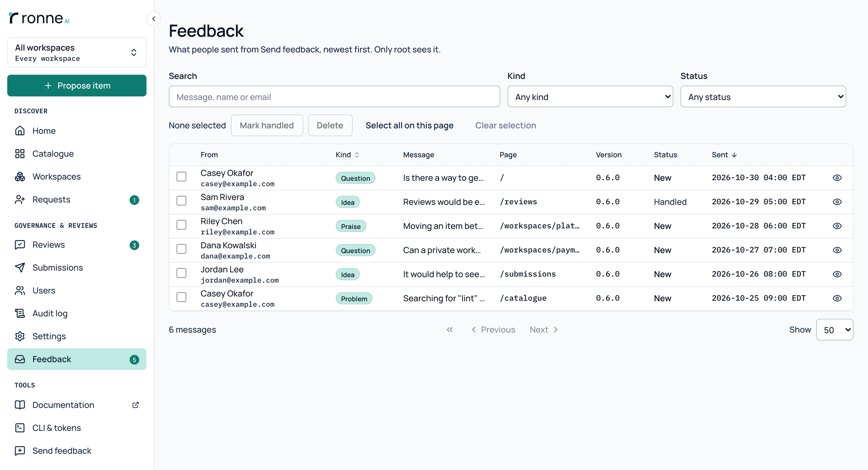This screenshot has height=470, width=868.
Task: Click the "Searching for "lint"" message
Action: point(444,298)
